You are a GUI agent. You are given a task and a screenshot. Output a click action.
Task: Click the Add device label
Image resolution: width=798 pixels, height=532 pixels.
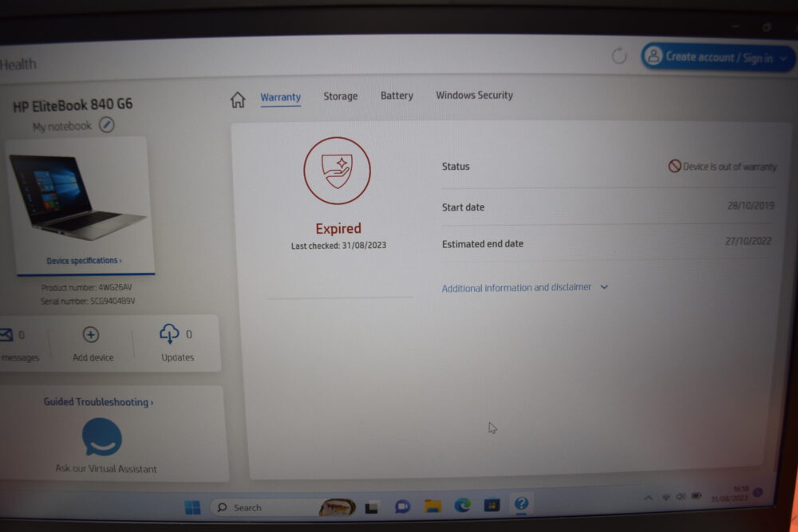(x=93, y=357)
